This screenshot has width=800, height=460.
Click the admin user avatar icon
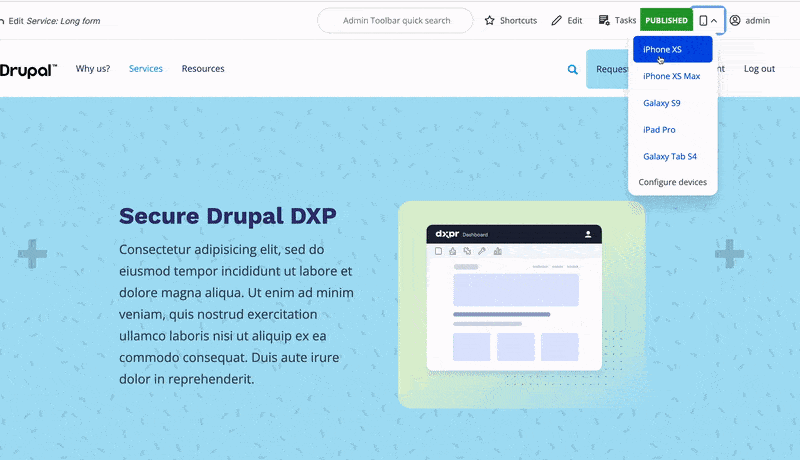735,20
